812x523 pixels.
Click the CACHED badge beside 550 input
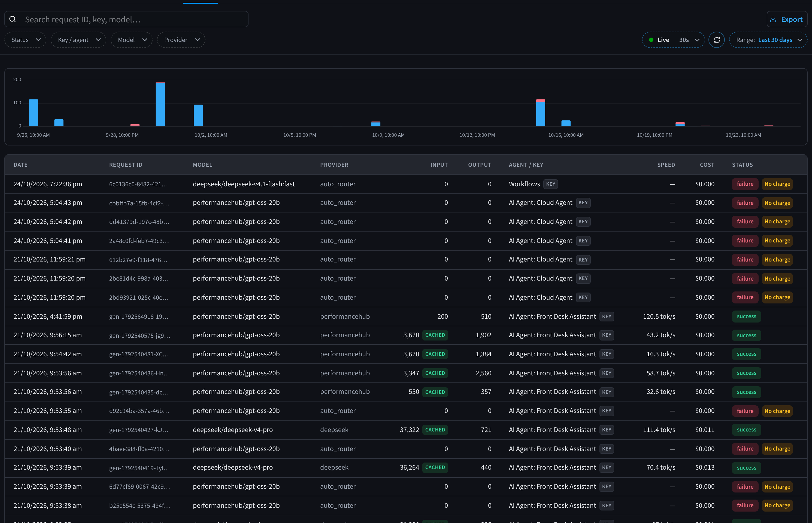[435, 392]
